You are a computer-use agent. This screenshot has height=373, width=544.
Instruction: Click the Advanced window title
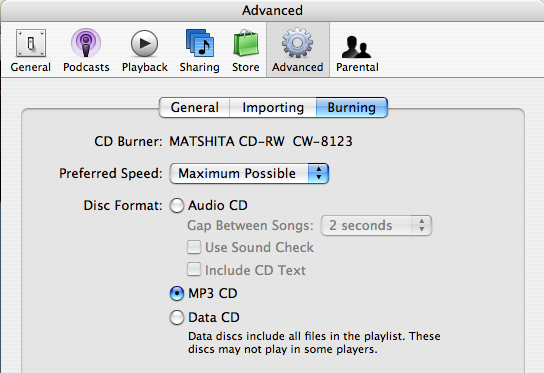(x=272, y=10)
